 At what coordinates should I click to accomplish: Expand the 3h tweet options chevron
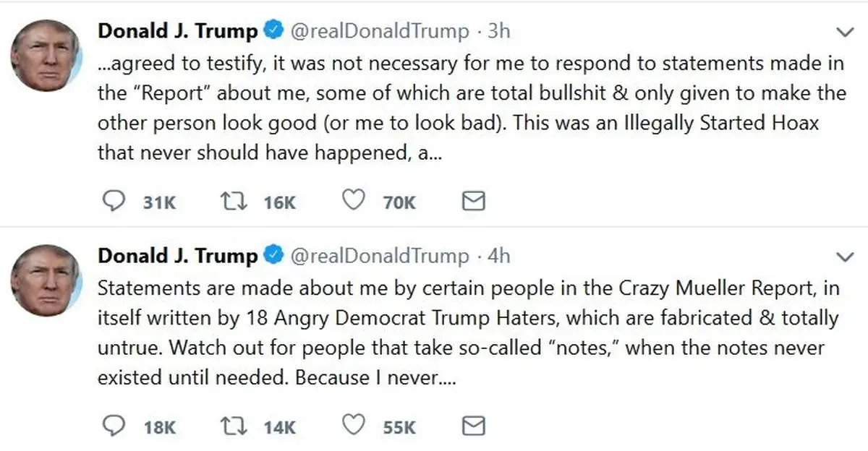click(843, 32)
